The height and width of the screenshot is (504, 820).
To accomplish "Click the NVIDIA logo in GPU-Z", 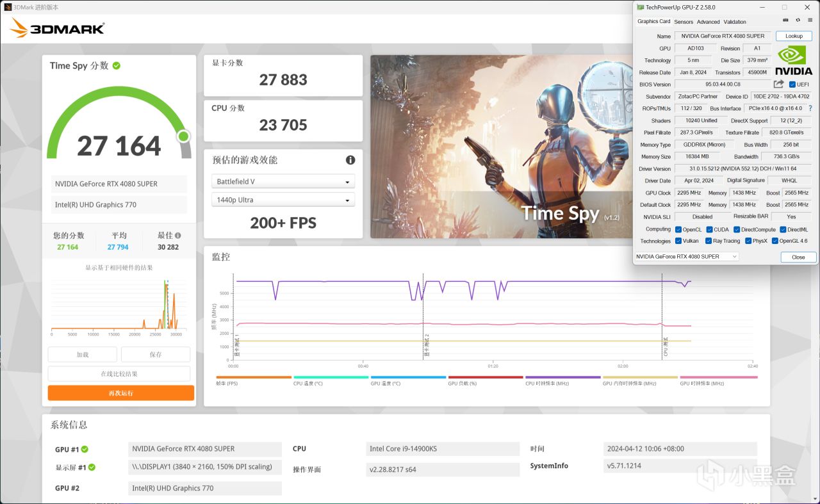I will pos(794,60).
